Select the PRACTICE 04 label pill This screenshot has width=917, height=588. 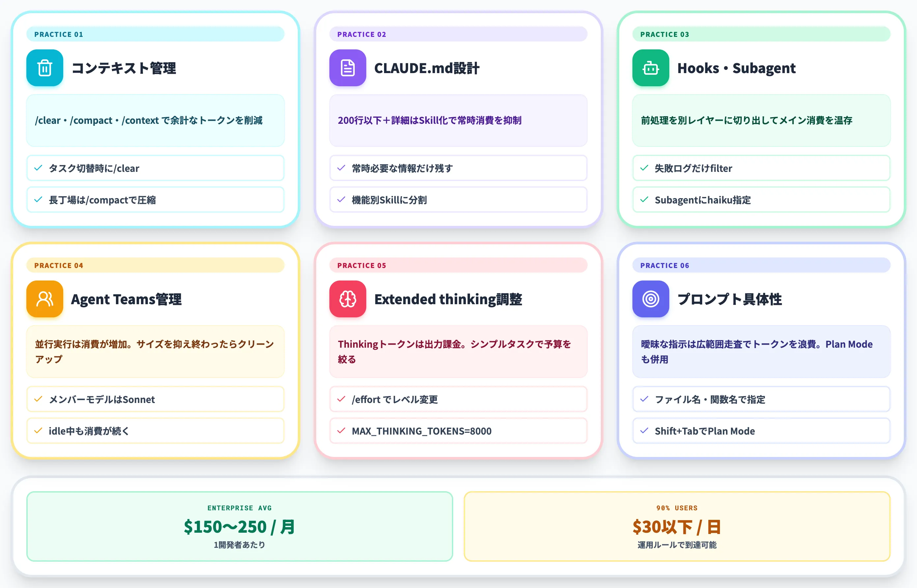pyautogui.click(x=155, y=265)
